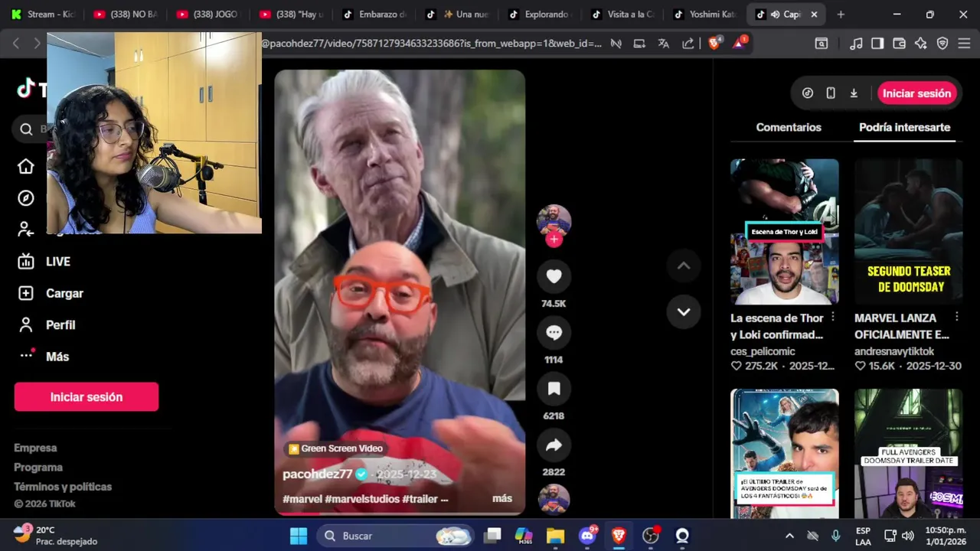The height and width of the screenshot is (551, 980).
Task: Click the get coins icon in header
Action: [808, 93]
